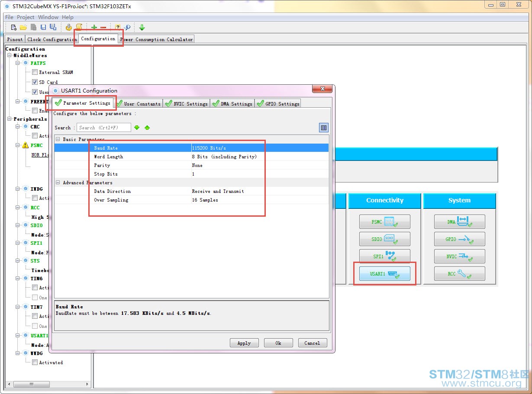
Task: Open the RCC system configuration button
Action: [460, 274]
